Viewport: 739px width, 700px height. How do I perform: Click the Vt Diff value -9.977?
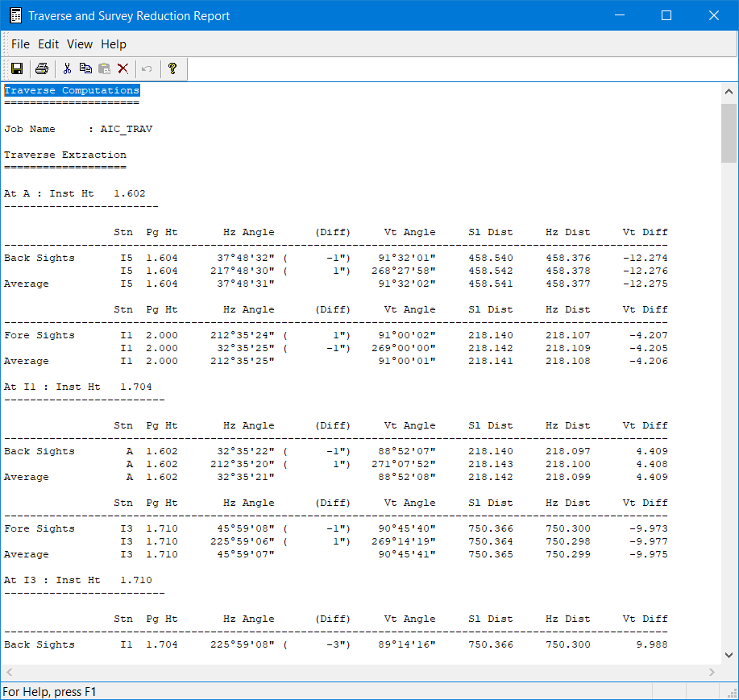tap(649, 541)
